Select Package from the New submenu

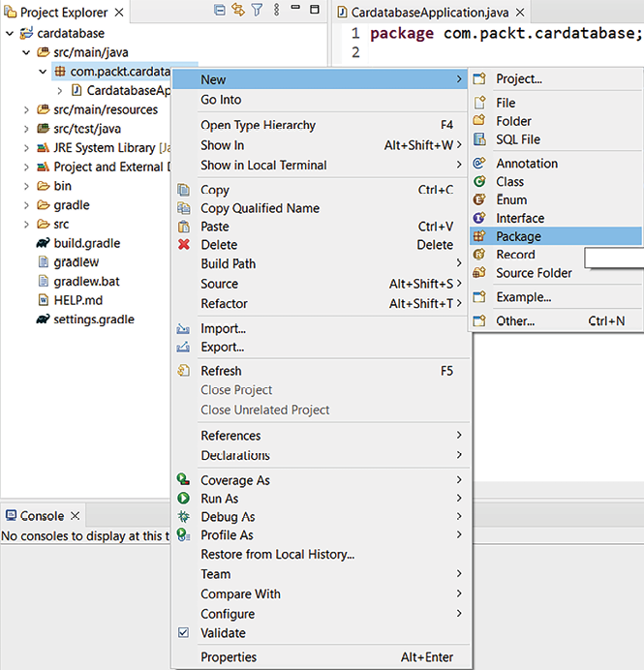(x=518, y=236)
